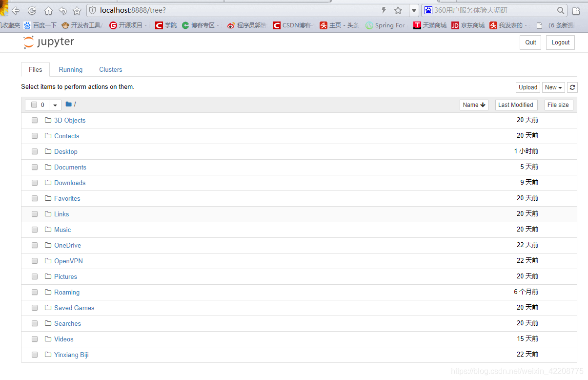Expand the selection dropdown arrow beside the counter
The height and width of the screenshot is (380, 588).
point(55,105)
